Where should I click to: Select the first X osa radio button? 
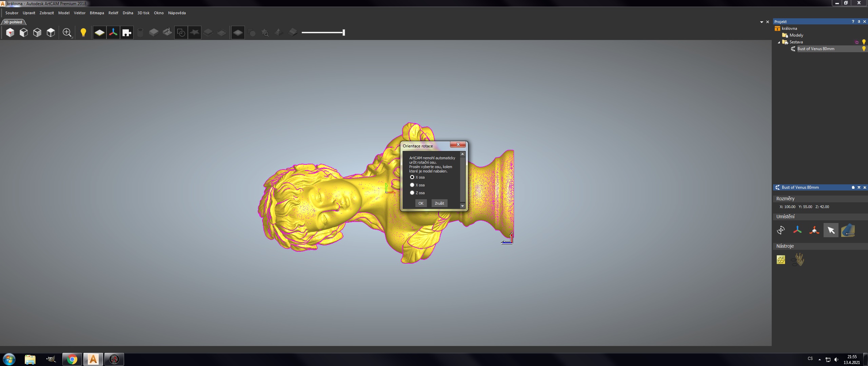pyautogui.click(x=412, y=177)
